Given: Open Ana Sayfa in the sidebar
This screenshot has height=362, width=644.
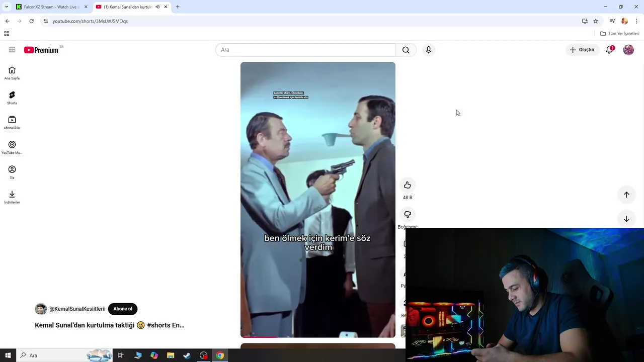Looking at the screenshot, I should [12, 73].
